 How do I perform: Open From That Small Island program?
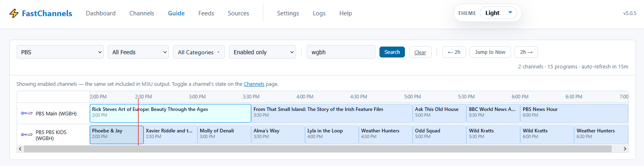click(332, 113)
